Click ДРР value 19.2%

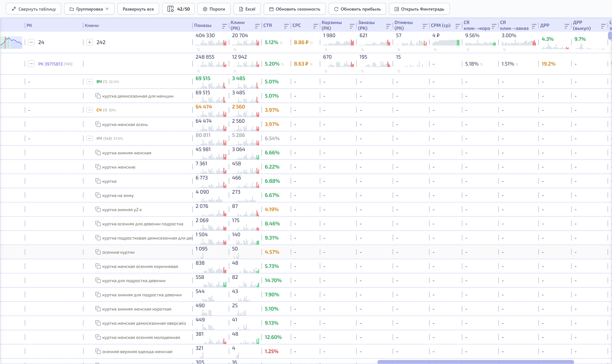[x=548, y=64]
